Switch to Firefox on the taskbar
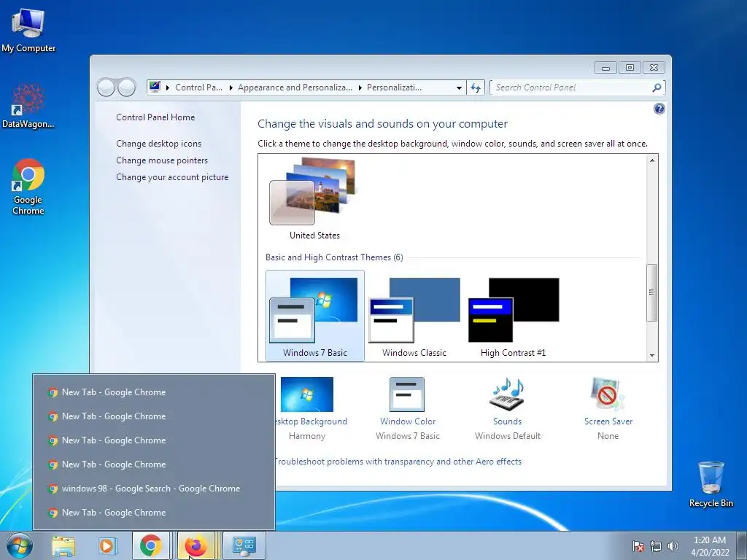 (x=196, y=545)
